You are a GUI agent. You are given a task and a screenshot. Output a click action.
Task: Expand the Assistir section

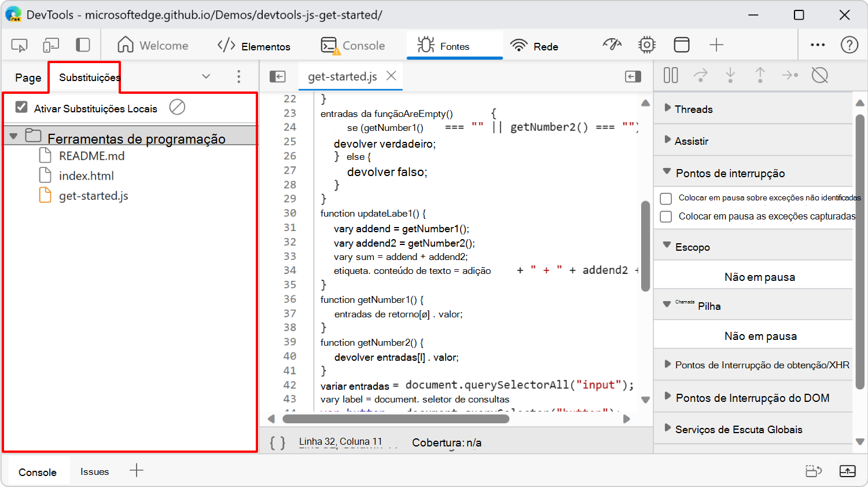click(x=668, y=140)
